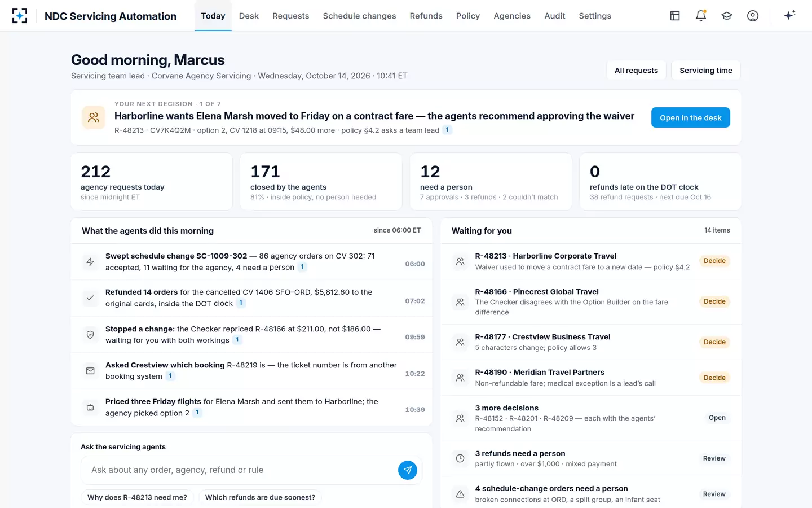Screen dimensions: 812x508
Task: Click the Servicing time button
Action: pos(706,71)
